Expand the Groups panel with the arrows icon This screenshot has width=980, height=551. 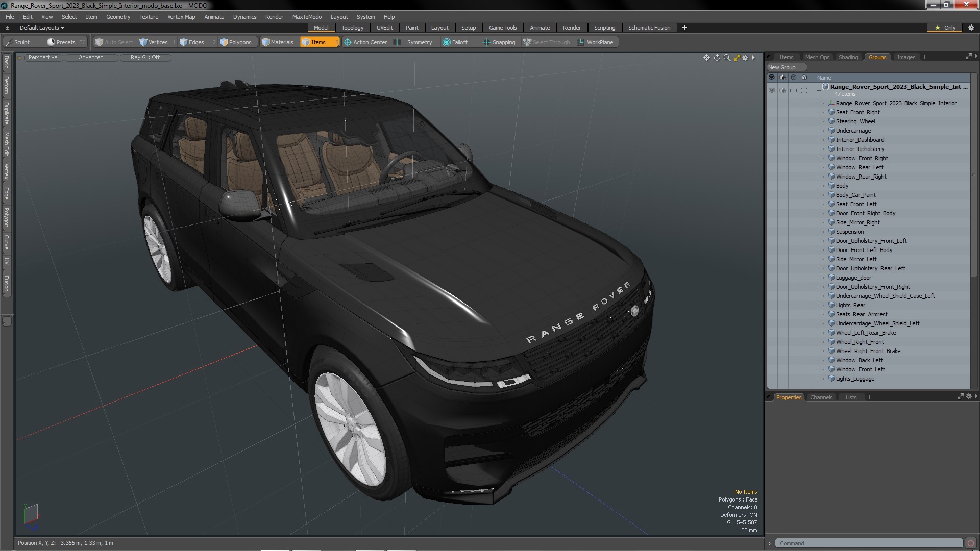[968, 57]
